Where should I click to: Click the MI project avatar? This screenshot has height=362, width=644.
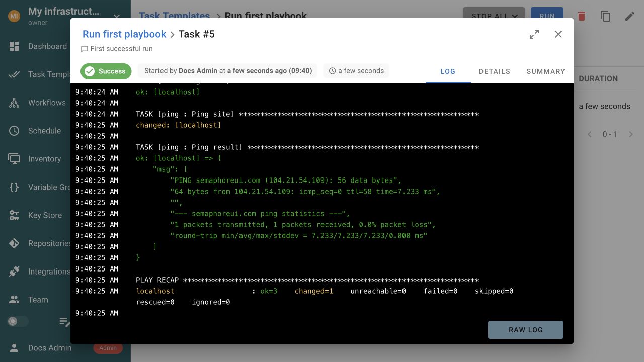pos(14,16)
